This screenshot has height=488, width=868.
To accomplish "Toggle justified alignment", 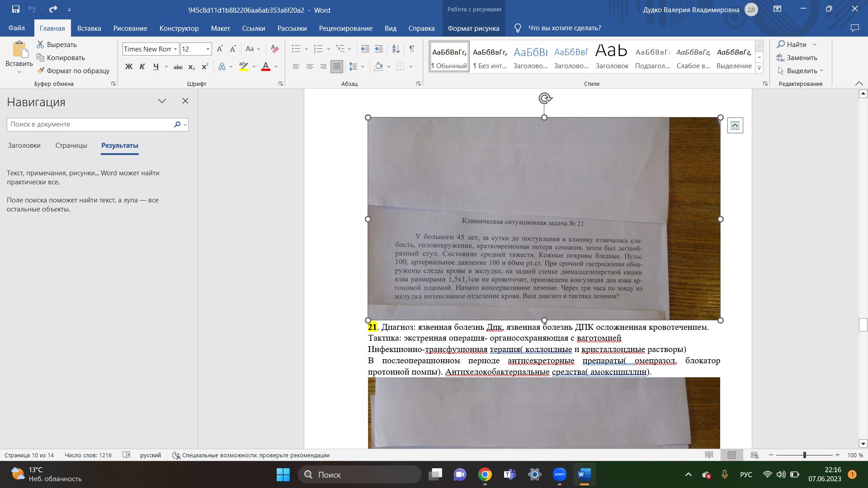I will pos(337,66).
